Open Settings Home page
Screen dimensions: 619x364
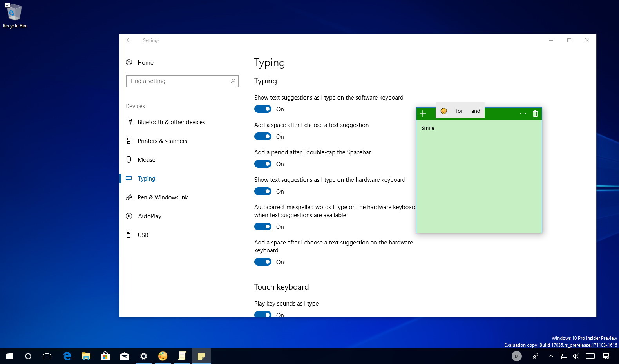coord(139,63)
